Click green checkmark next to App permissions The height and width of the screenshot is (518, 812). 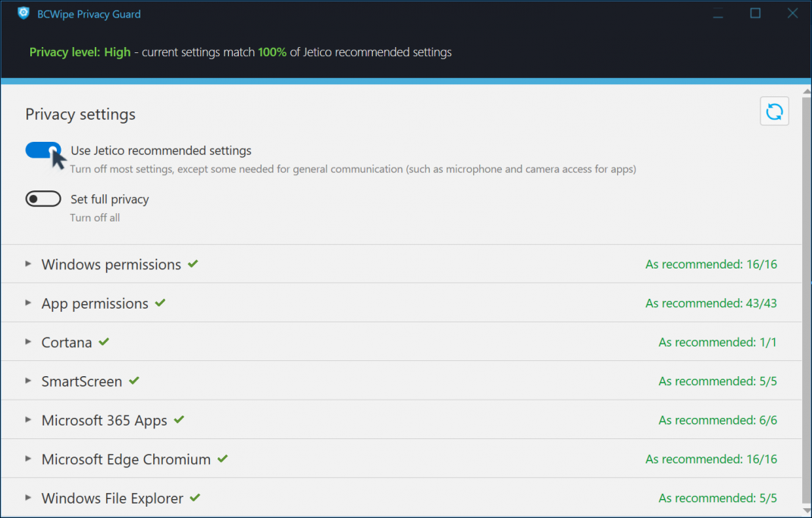tap(160, 303)
